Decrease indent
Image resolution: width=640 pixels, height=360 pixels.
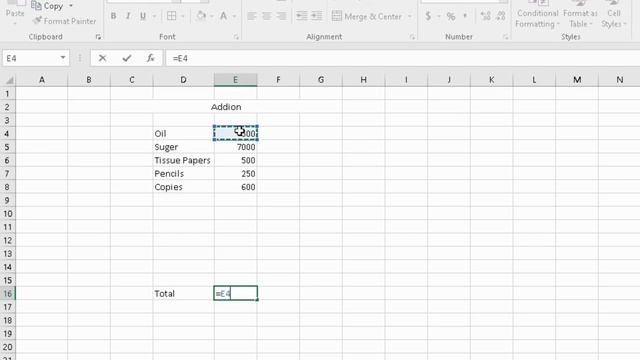coord(302,16)
